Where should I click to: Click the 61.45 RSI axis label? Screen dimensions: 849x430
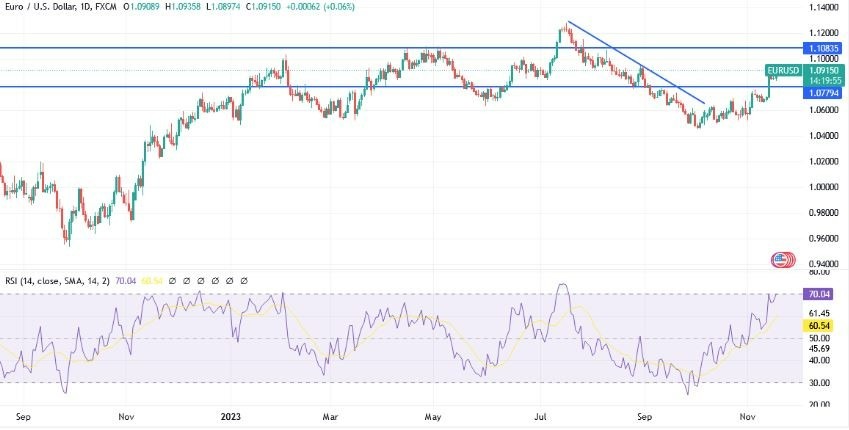point(819,313)
